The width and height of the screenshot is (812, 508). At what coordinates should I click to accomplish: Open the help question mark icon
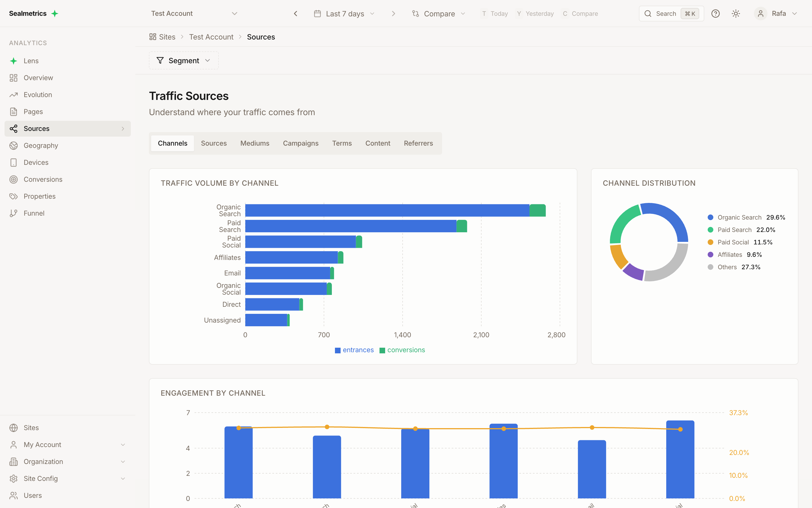[715, 14]
